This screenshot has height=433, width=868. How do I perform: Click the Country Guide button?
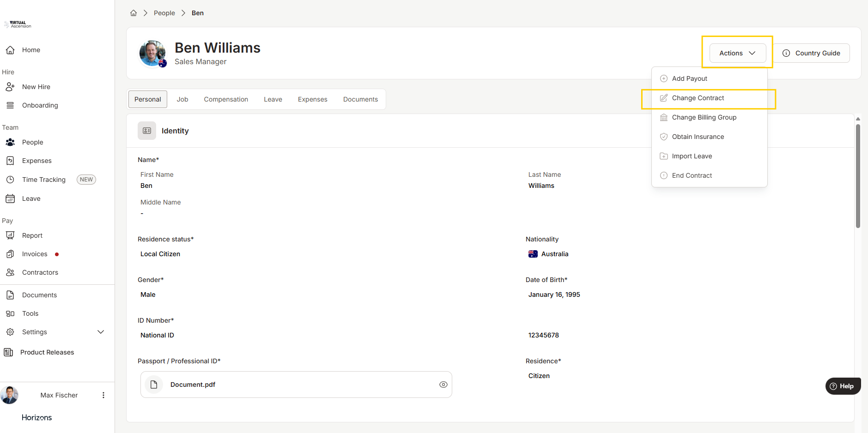(812, 53)
